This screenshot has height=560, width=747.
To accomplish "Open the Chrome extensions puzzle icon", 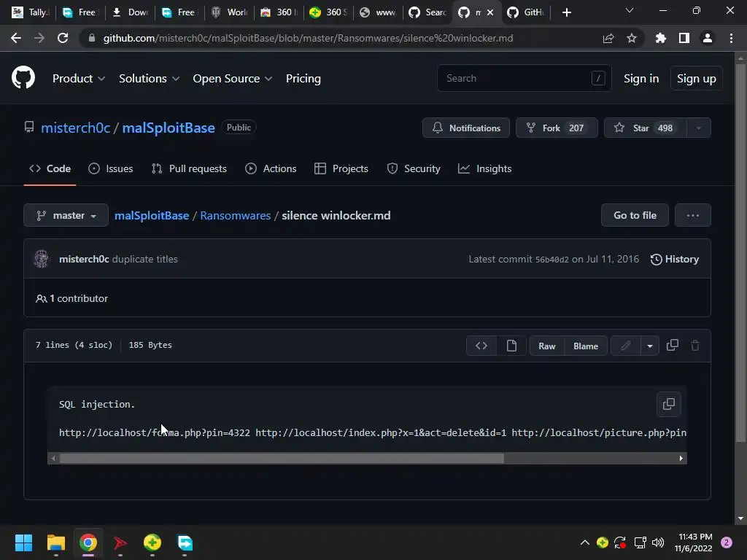I will point(660,38).
